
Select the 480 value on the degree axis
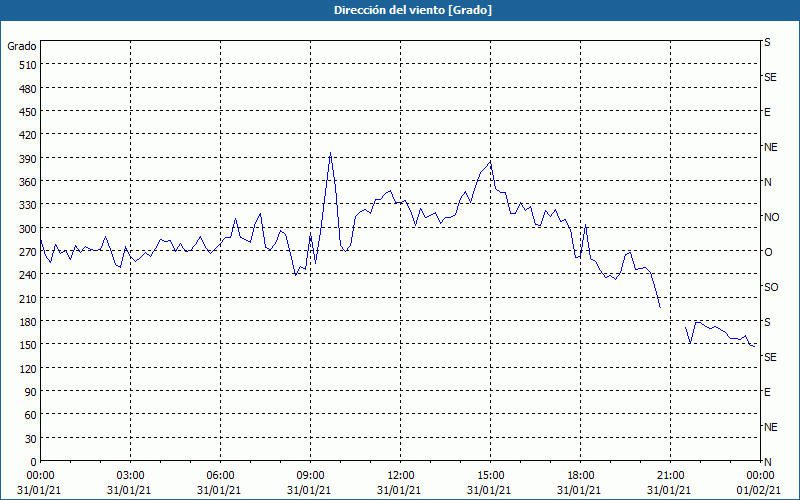point(28,89)
